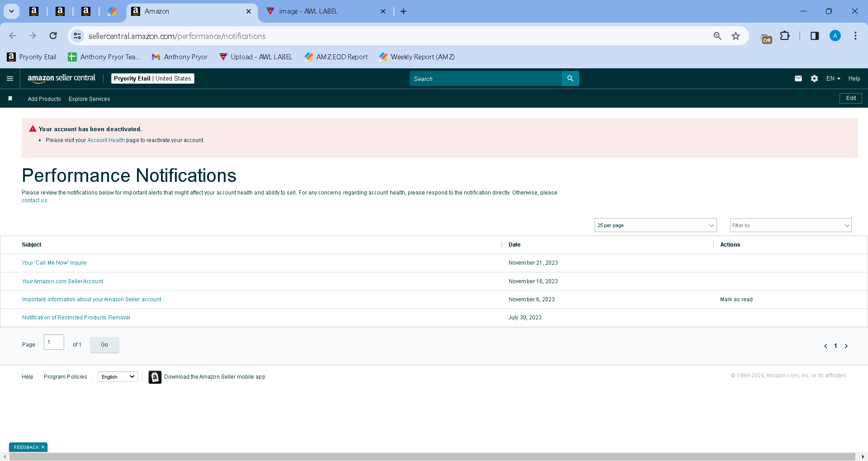Open Pryority Etail bookmark
The image size is (868, 461).
(x=32, y=57)
